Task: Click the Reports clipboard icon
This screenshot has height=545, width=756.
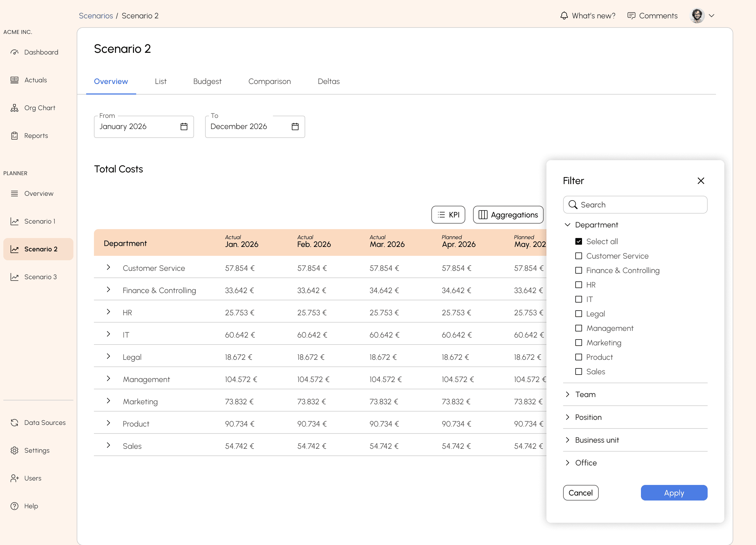Action: click(x=14, y=136)
